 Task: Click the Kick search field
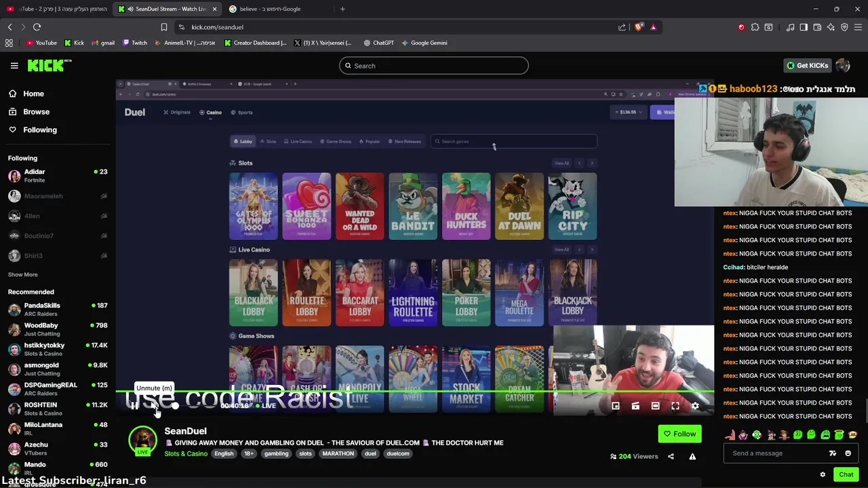click(x=434, y=66)
